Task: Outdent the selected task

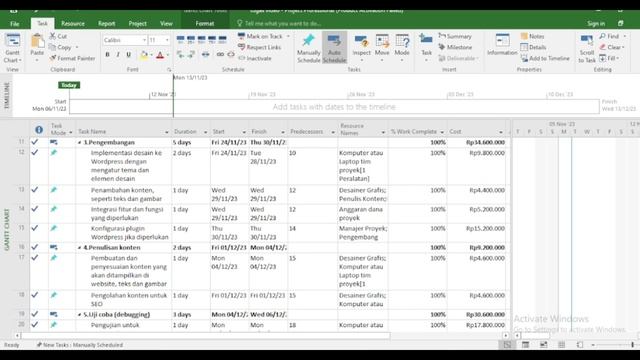Action: (x=180, y=54)
